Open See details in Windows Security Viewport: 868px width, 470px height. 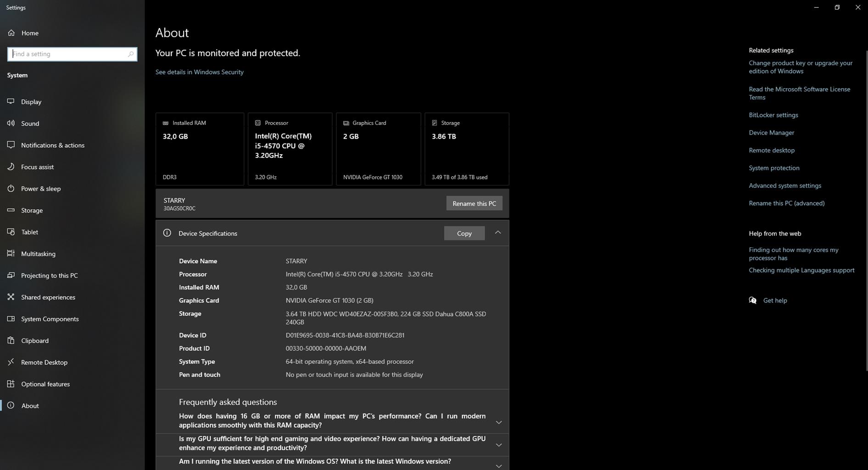click(x=199, y=72)
